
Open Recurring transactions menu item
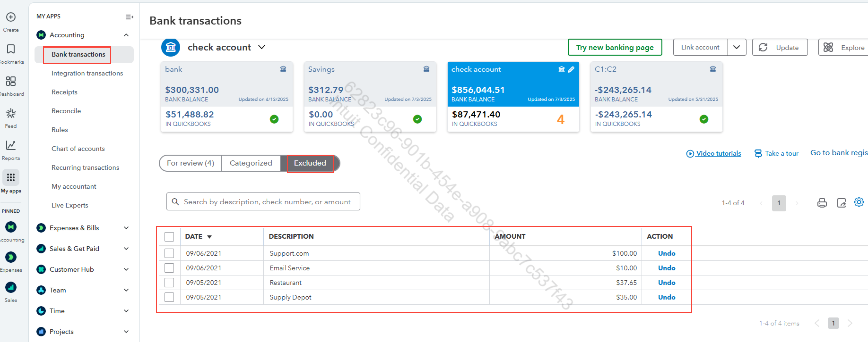click(x=85, y=168)
